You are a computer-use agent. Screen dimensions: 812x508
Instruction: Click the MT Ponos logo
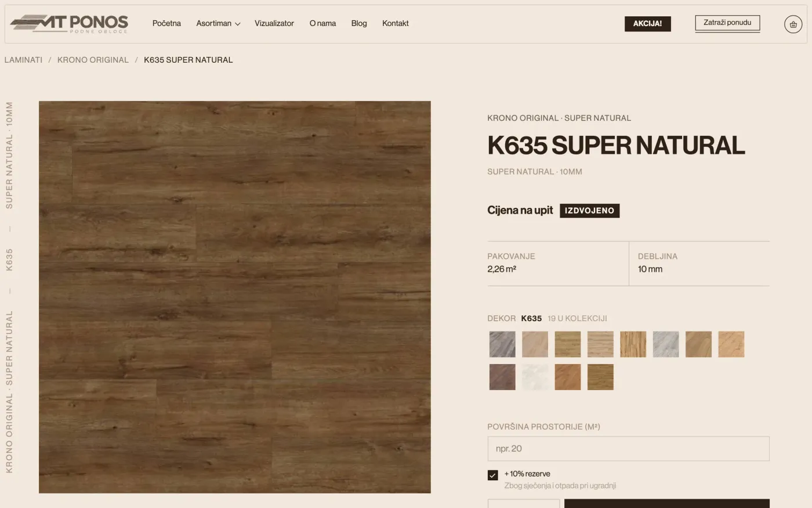(x=70, y=24)
